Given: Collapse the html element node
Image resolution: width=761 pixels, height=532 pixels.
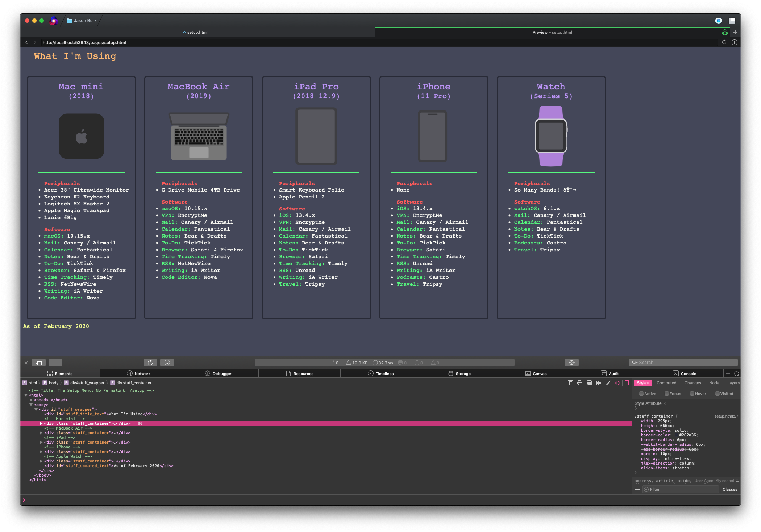Looking at the screenshot, I should [26, 395].
